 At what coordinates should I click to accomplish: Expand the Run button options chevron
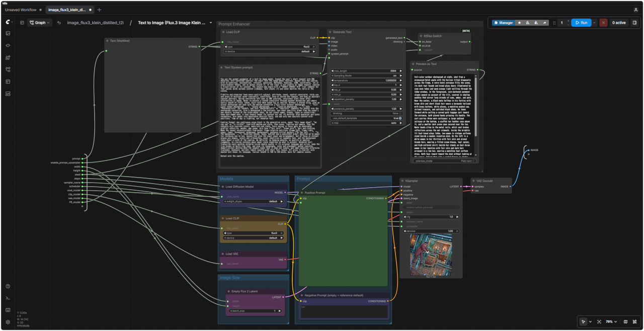594,23
